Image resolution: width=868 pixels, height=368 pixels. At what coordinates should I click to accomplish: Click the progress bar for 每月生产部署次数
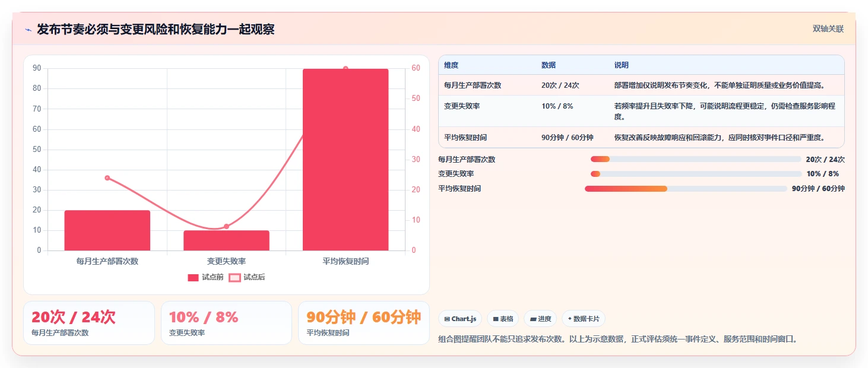[696, 159]
